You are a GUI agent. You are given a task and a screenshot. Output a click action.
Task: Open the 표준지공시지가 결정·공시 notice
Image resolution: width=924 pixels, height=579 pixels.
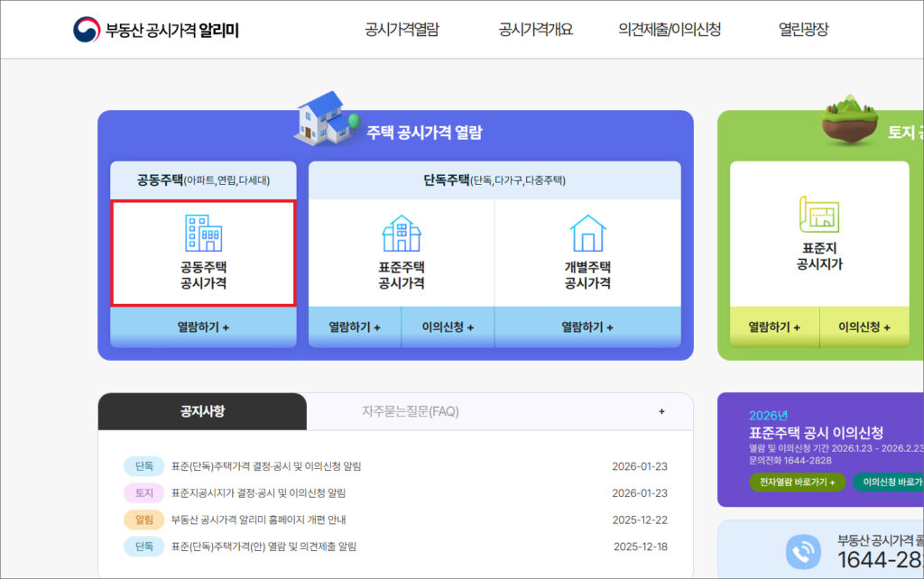pos(258,492)
